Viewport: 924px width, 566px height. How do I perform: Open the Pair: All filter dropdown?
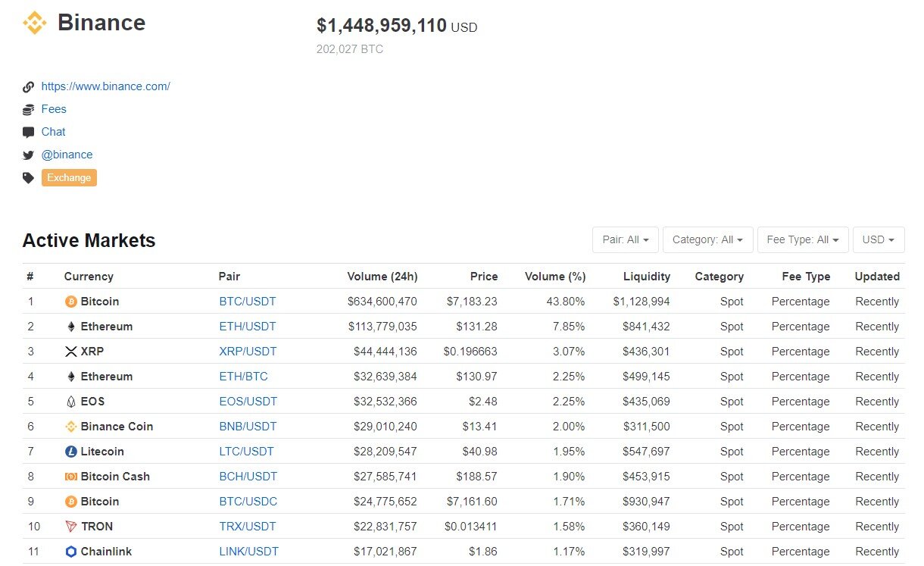(x=626, y=239)
